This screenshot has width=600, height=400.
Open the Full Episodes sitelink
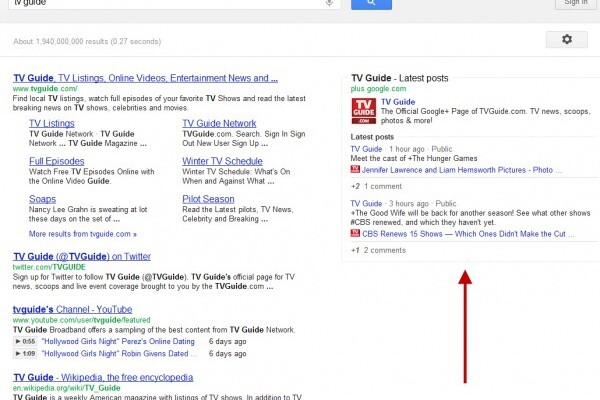[57, 161]
